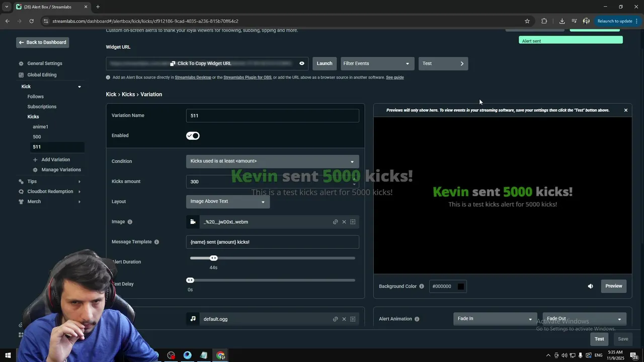Open the media gallery grid icon for default.ogg
Screen dimensions: 644x362
pyautogui.click(x=353, y=319)
